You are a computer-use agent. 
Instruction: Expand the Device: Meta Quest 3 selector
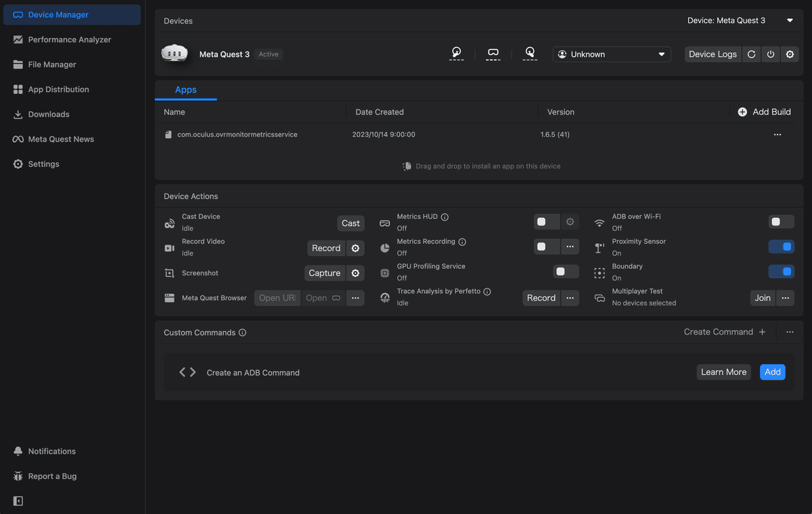pyautogui.click(x=740, y=20)
